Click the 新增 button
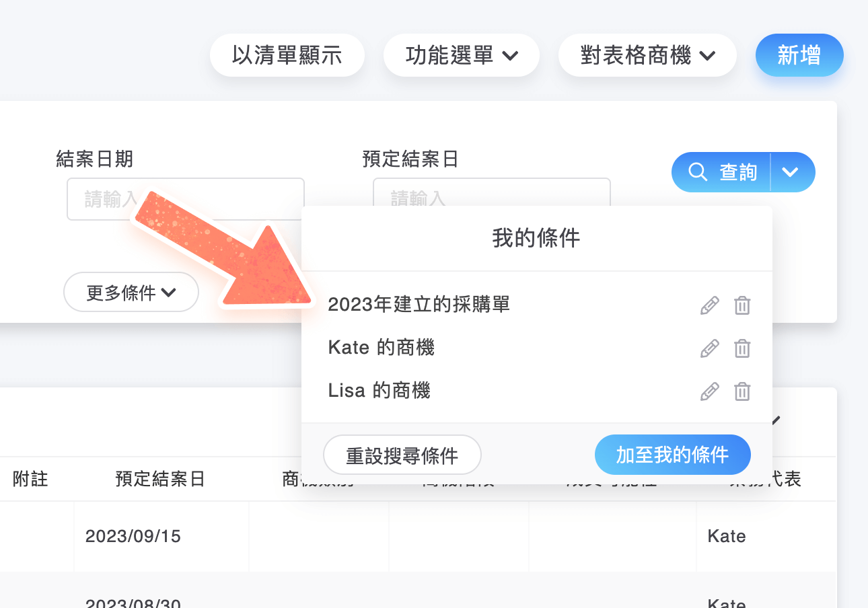 pos(799,55)
